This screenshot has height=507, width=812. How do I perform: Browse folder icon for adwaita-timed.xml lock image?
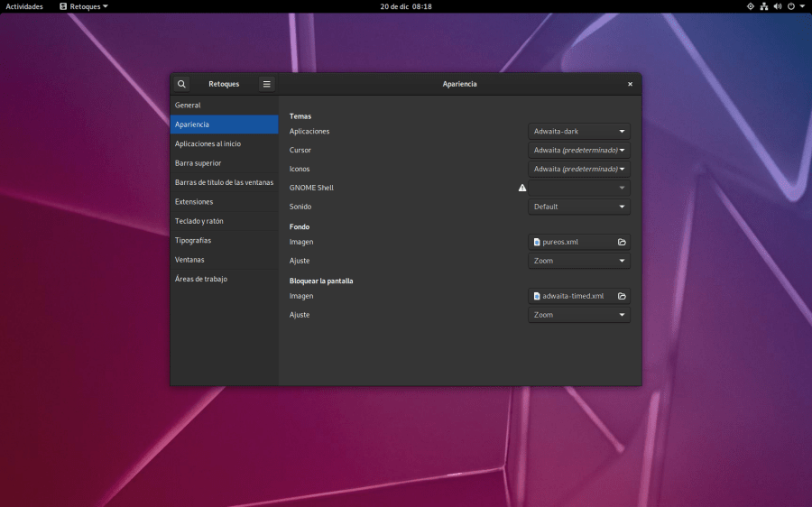[x=622, y=296]
